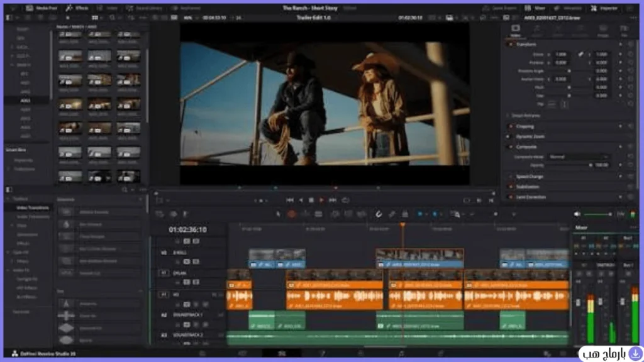The height and width of the screenshot is (362, 644).
Task: Click the Zoom X value field
Action: point(560,54)
